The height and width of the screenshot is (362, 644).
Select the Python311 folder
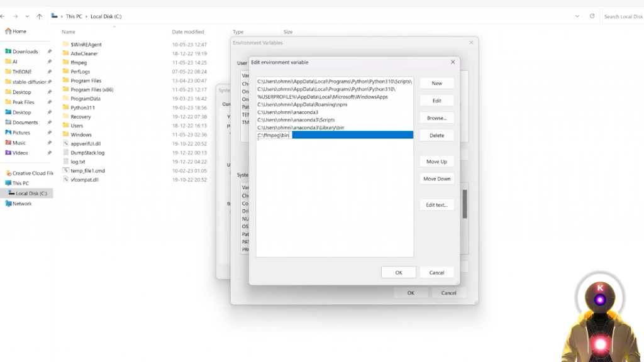click(x=82, y=107)
